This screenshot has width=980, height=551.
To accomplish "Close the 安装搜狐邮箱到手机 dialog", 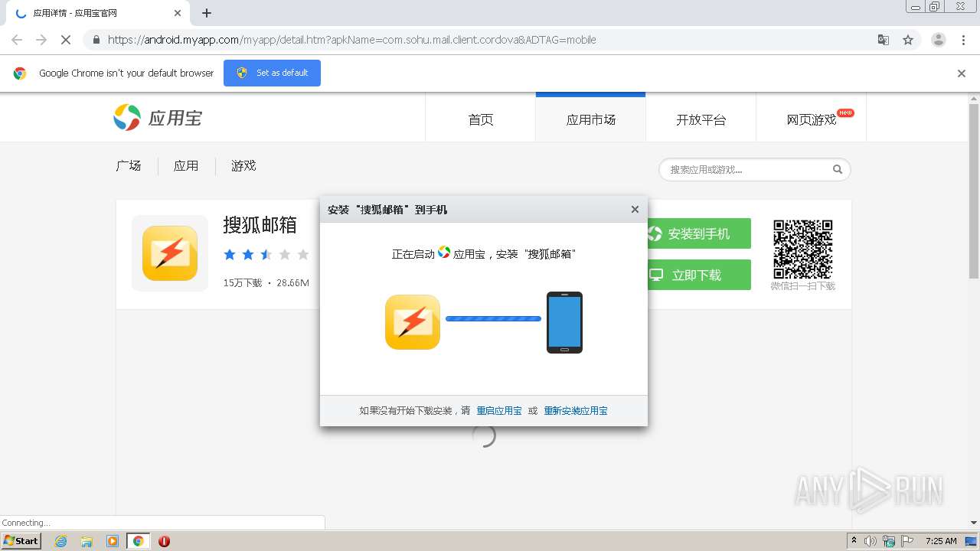I will [x=635, y=209].
